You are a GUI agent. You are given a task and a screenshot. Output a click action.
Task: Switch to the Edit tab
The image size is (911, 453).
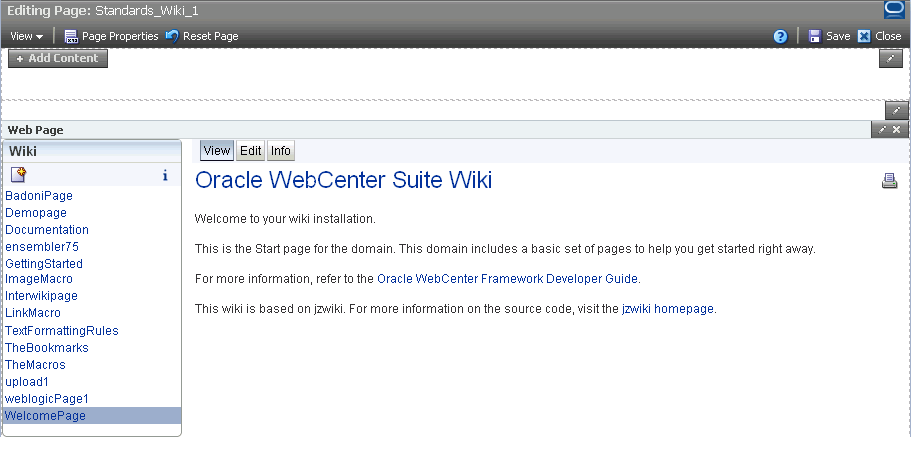(250, 151)
